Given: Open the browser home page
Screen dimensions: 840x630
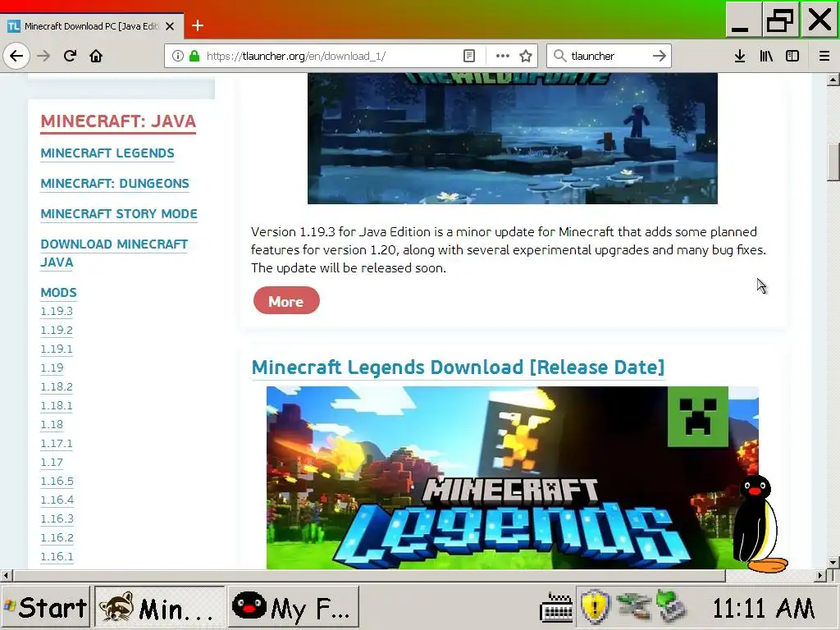Looking at the screenshot, I should [x=96, y=56].
